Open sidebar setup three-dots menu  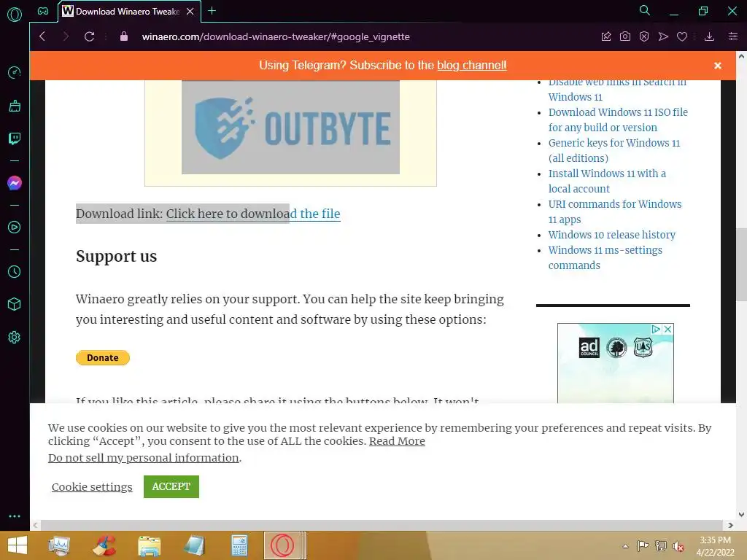coord(15,516)
